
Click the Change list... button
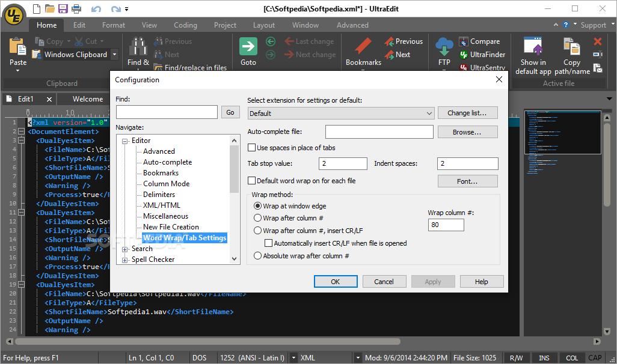tap(467, 113)
